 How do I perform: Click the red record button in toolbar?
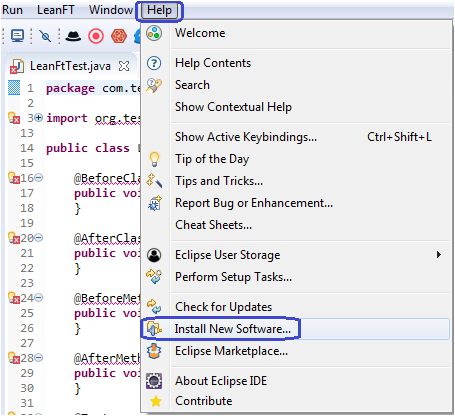pyautogui.click(x=96, y=36)
